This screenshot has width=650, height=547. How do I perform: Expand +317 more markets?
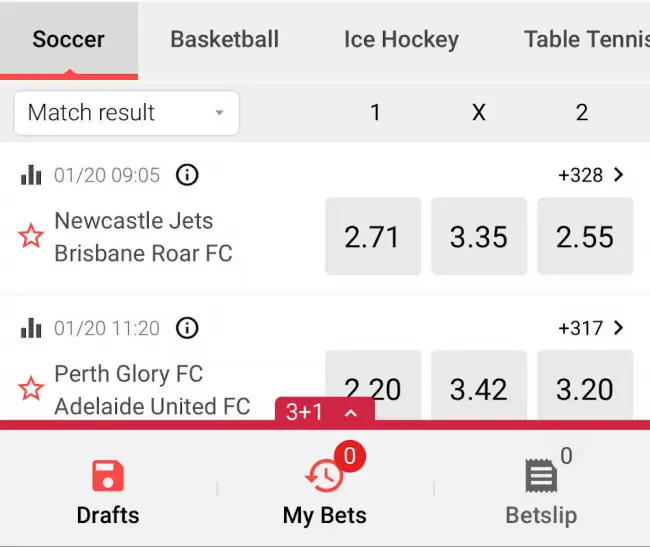click(591, 327)
